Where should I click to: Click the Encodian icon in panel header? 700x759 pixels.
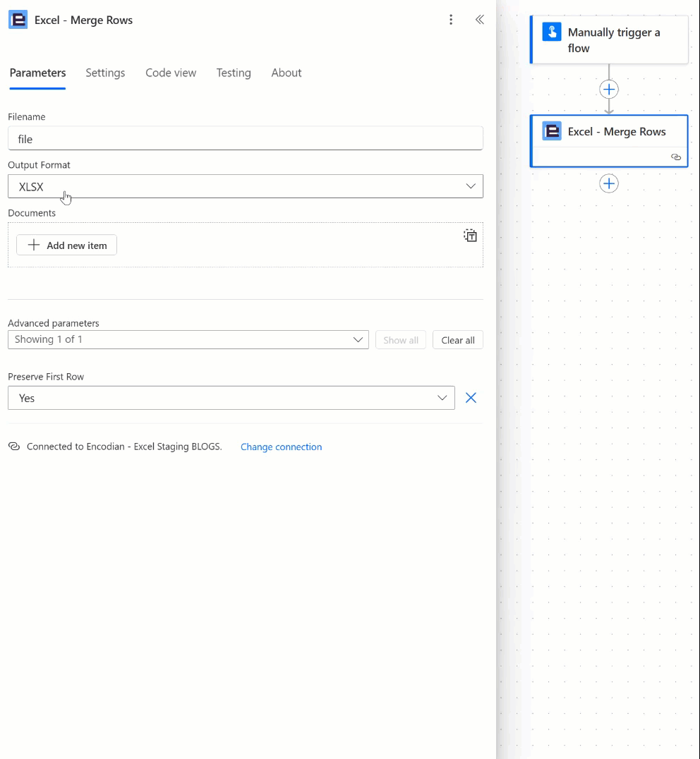coord(18,20)
